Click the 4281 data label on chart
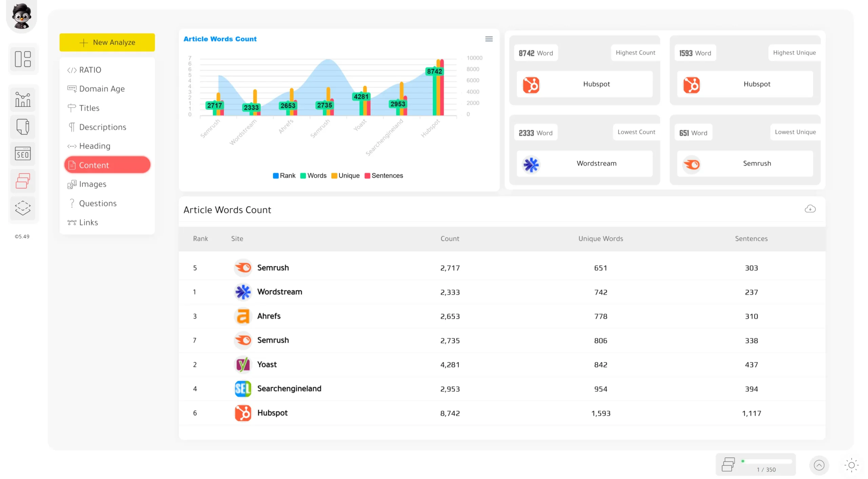The width and height of the screenshot is (868, 479). (x=361, y=97)
